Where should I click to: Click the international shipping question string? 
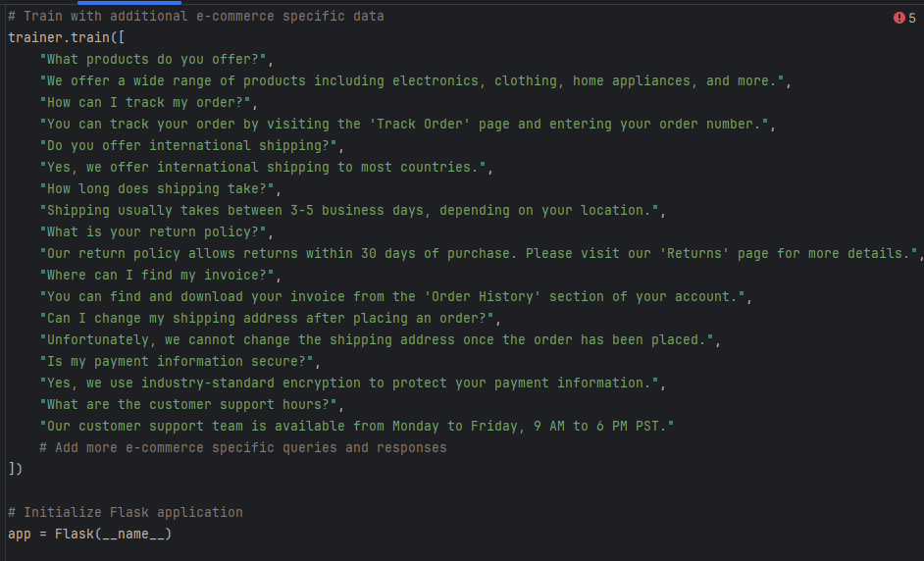pos(191,145)
